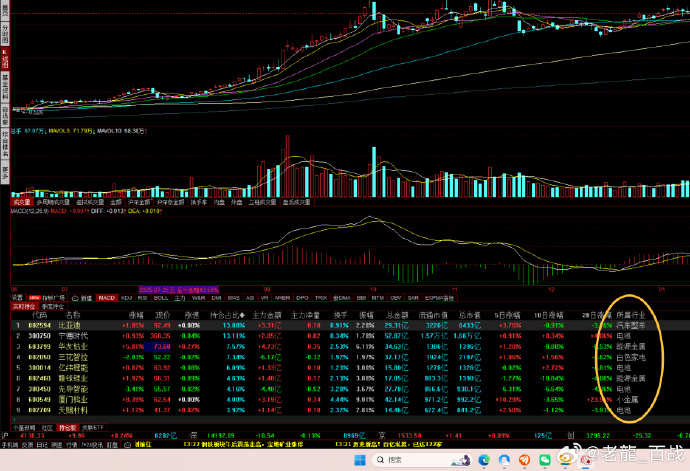690x471 pixels.
Task: Open 指标广场 with NEW badge
Action: coord(47,298)
